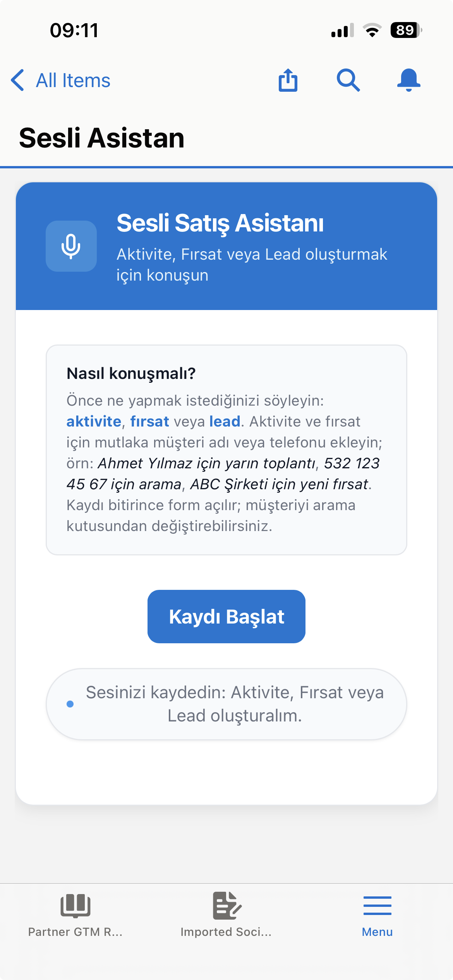Select the fırsat link text
Viewport: 453px width, 980px height.
tap(150, 421)
